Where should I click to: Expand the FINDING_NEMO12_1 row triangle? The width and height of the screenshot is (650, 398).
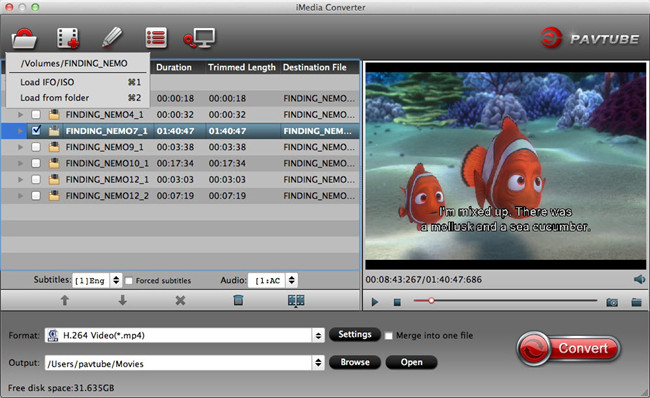20,180
